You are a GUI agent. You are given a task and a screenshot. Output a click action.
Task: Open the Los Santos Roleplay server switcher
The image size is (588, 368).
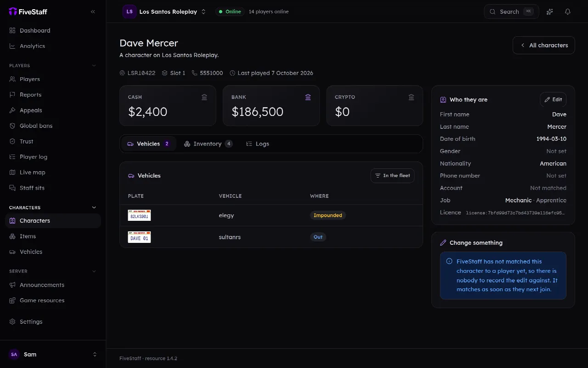(x=164, y=11)
